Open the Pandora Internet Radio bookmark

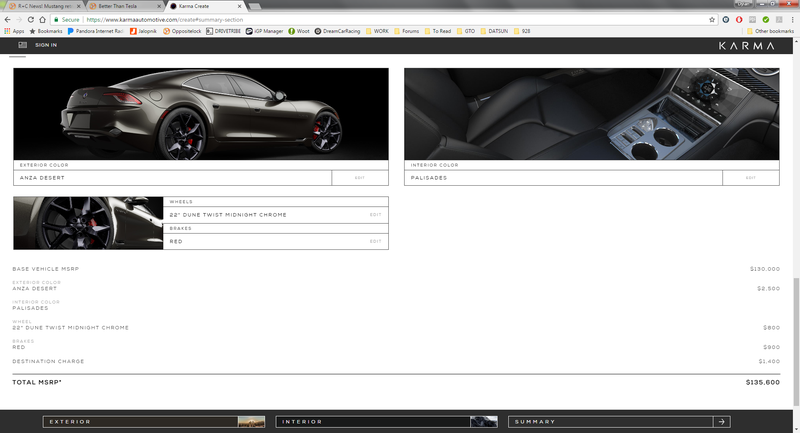point(95,31)
